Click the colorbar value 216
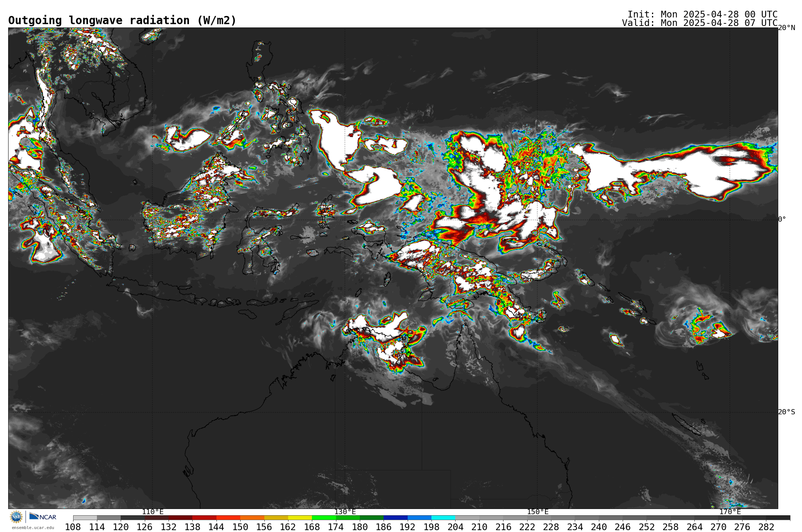Screen dimensions: 802x532 click(503, 527)
